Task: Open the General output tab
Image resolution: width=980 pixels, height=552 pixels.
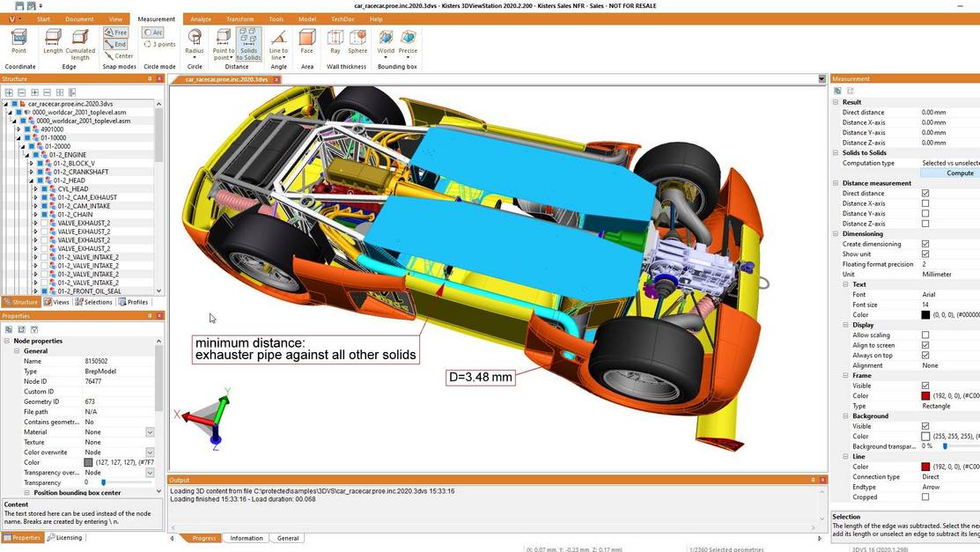Action: pyautogui.click(x=288, y=538)
